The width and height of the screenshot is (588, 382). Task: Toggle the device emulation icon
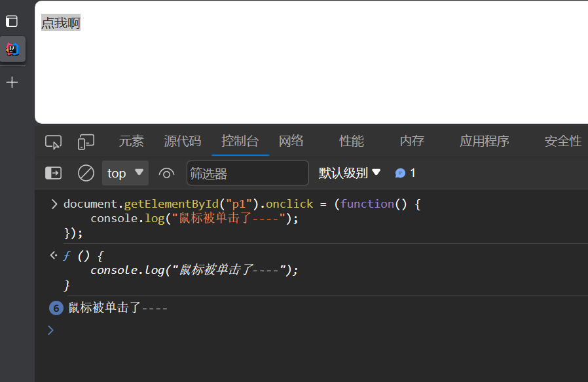click(86, 142)
